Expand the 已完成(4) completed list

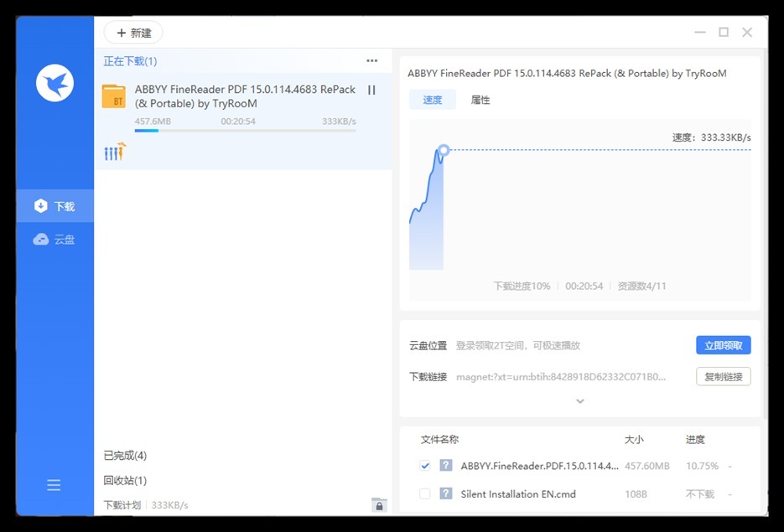(125, 456)
